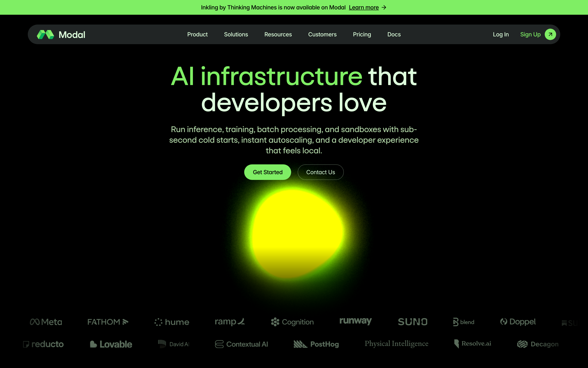The image size is (588, 368).
Task: Click the SUNO logo
Action: click(413, 322)
